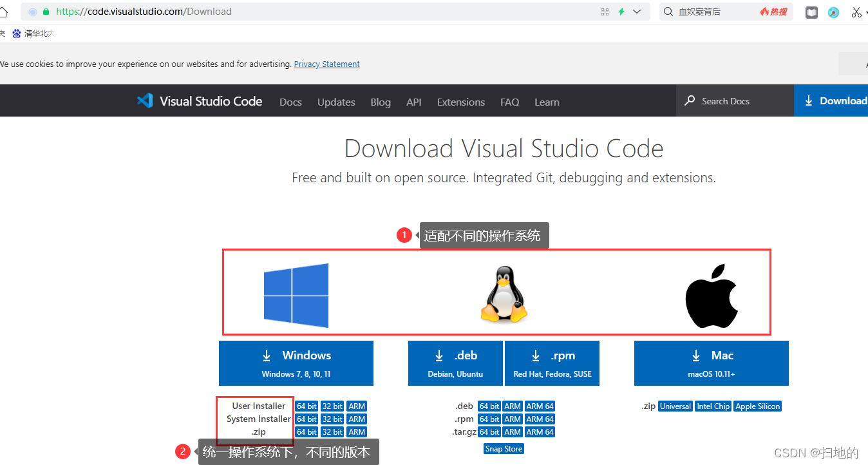Open the Updates menu item
The height and width of the screenshot is (465, 868).
coord(336,102)
